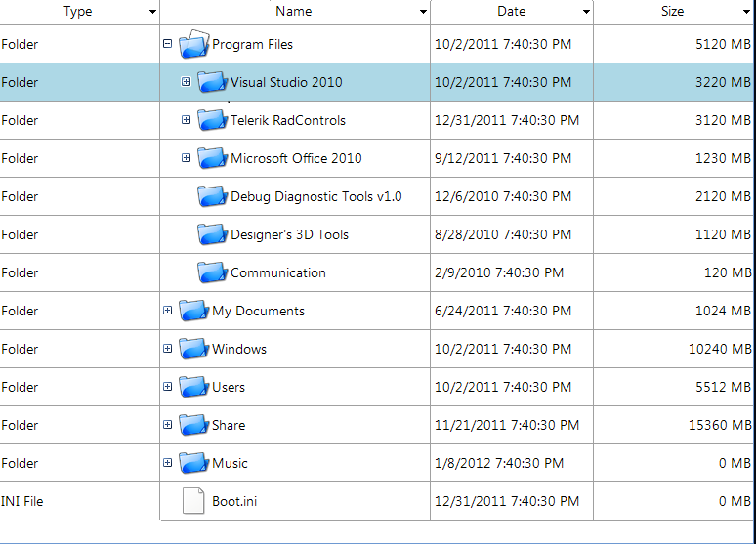Select the Users folder name
This screenshot has width=756, height=544.
point(229,387)
